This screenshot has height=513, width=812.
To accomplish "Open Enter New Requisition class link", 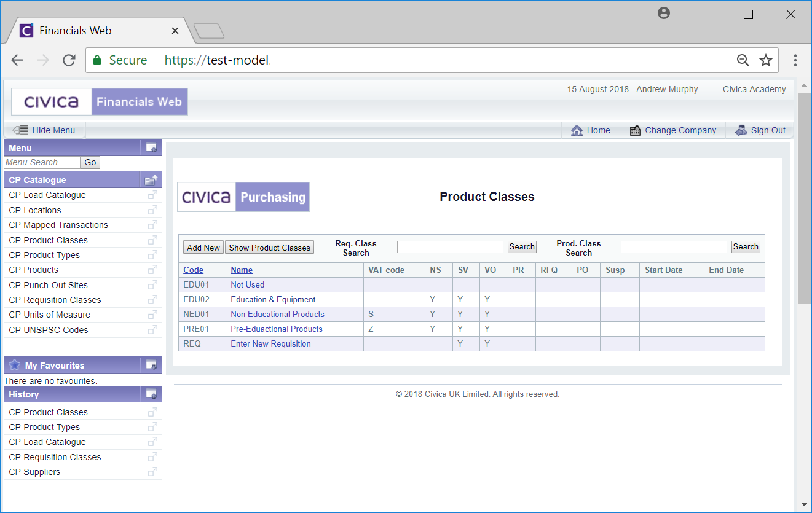I will click(270, 343).
